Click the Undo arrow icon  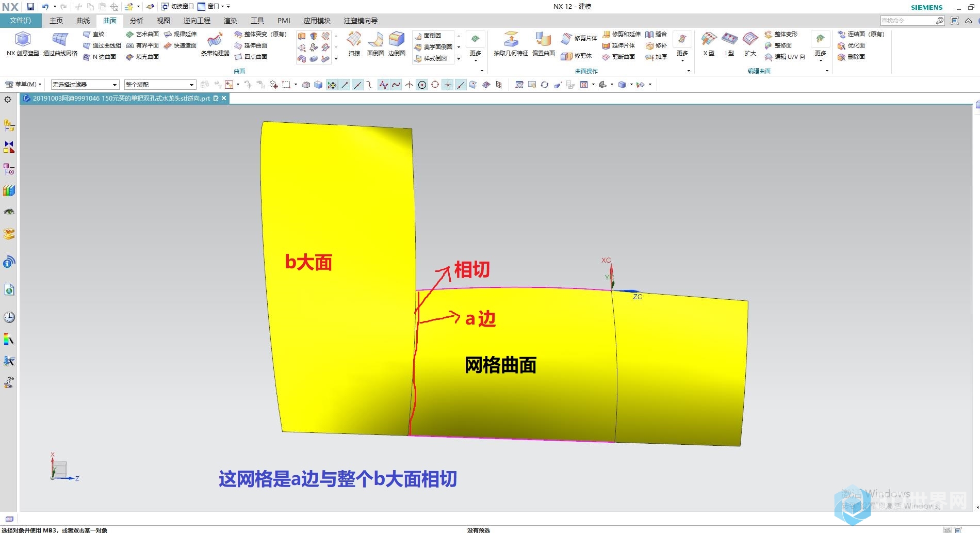point(45,7)
